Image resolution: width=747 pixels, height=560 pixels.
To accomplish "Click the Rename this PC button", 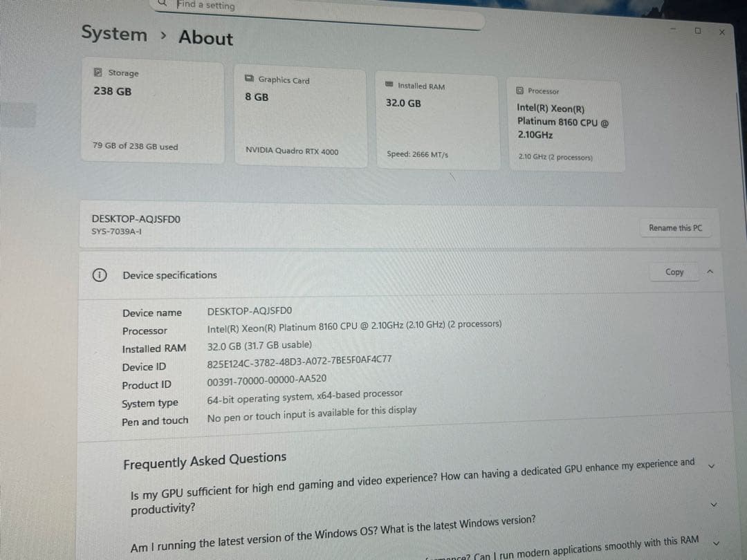I will click(x=676, y=227).
